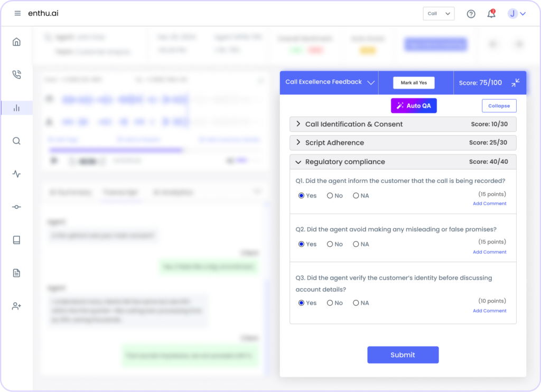Viewport: 541px width, 392px height.
Task: Check notifications via the bell icon
Action: [491, 14]
